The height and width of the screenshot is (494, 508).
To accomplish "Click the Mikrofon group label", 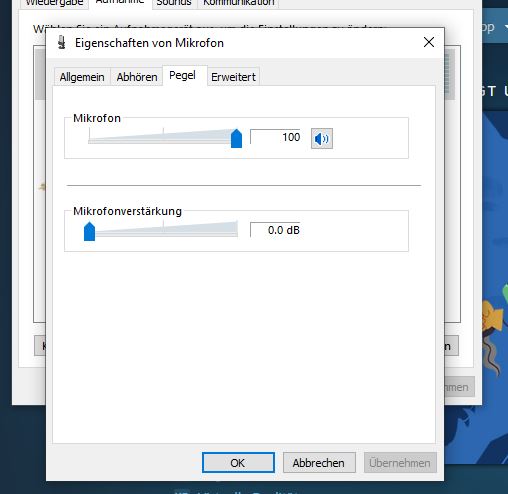I will point(97,118).
